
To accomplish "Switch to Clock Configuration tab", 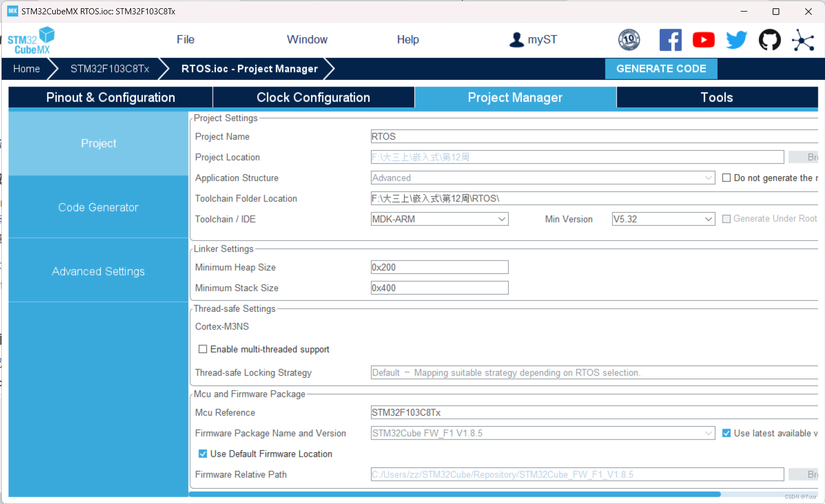I will [x=314, y=97].
